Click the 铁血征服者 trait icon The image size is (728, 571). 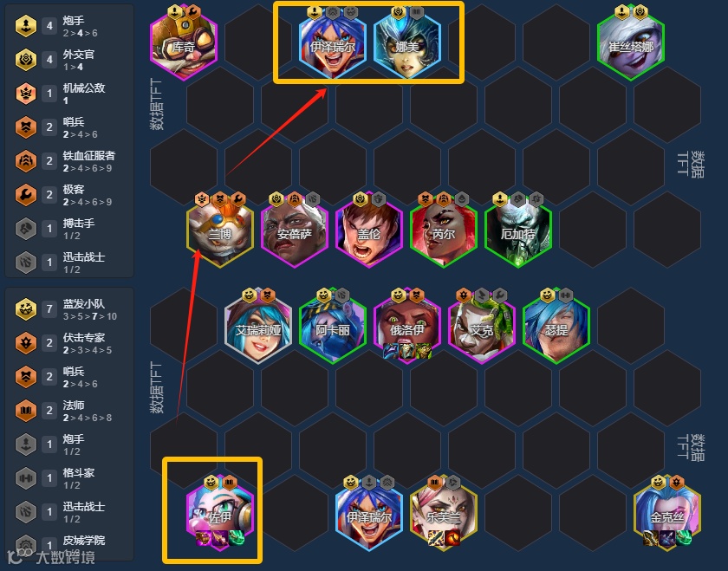[x=26, y=160]
